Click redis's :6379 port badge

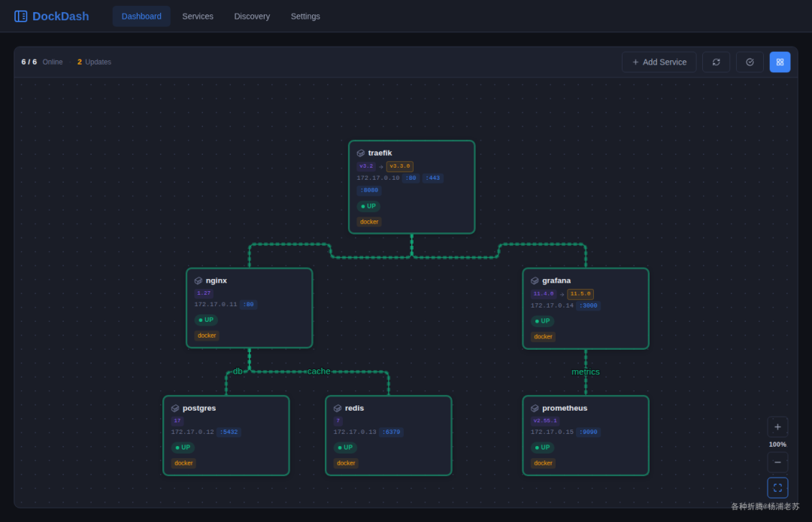tap(391, 432)
